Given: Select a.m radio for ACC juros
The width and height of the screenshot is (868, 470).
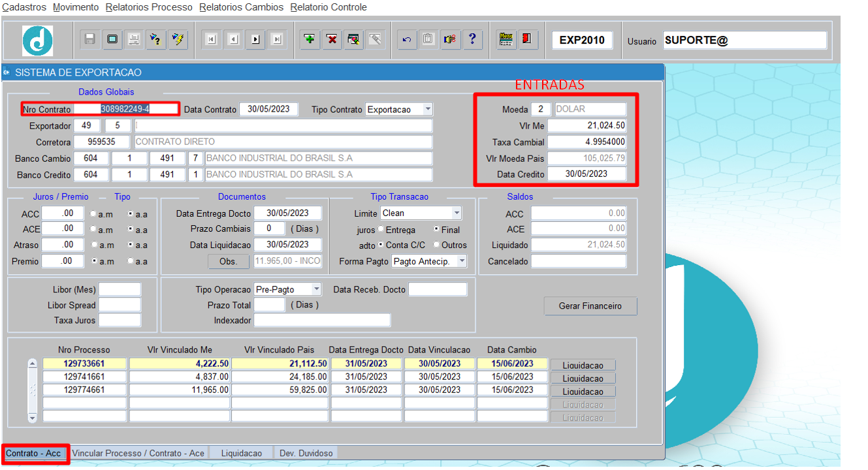Looking at the screenshot, I should (x=94, y=213).
